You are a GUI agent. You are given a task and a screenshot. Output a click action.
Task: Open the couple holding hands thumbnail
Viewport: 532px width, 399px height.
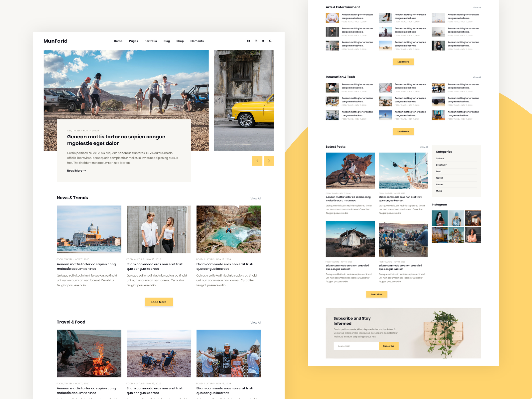tap(159, 229)
